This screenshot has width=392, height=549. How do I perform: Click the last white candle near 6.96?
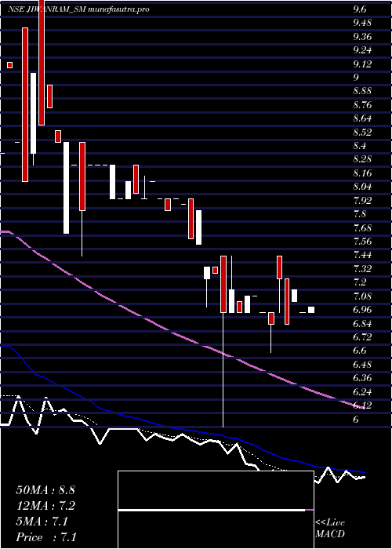pyautogui.click(x=311, y=310)
